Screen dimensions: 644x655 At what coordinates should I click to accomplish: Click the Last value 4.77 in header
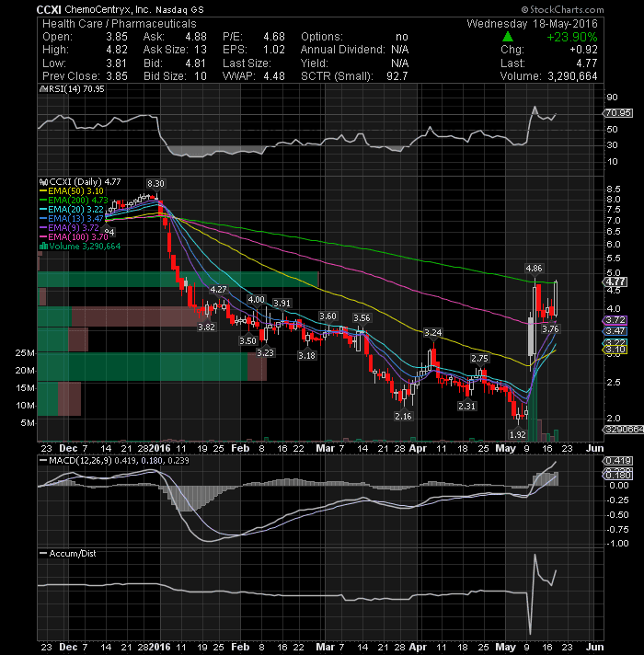tap(587, 63)
